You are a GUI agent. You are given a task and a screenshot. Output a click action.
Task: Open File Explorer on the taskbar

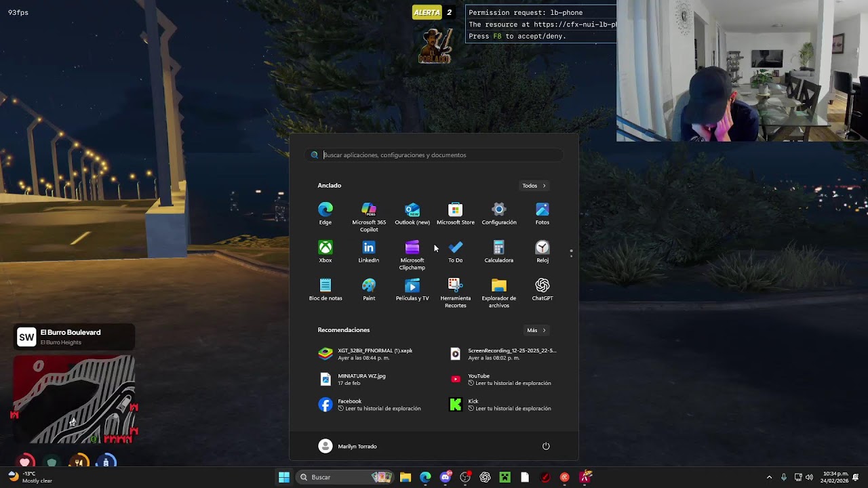(406, 477)
